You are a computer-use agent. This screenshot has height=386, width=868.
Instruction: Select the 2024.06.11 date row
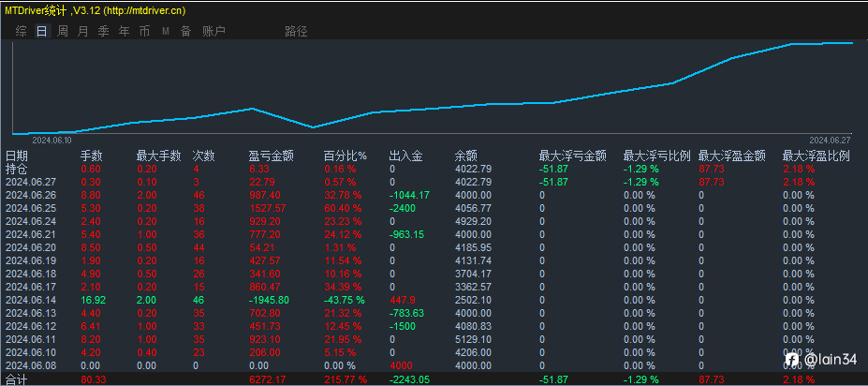[x=29, y=339]
